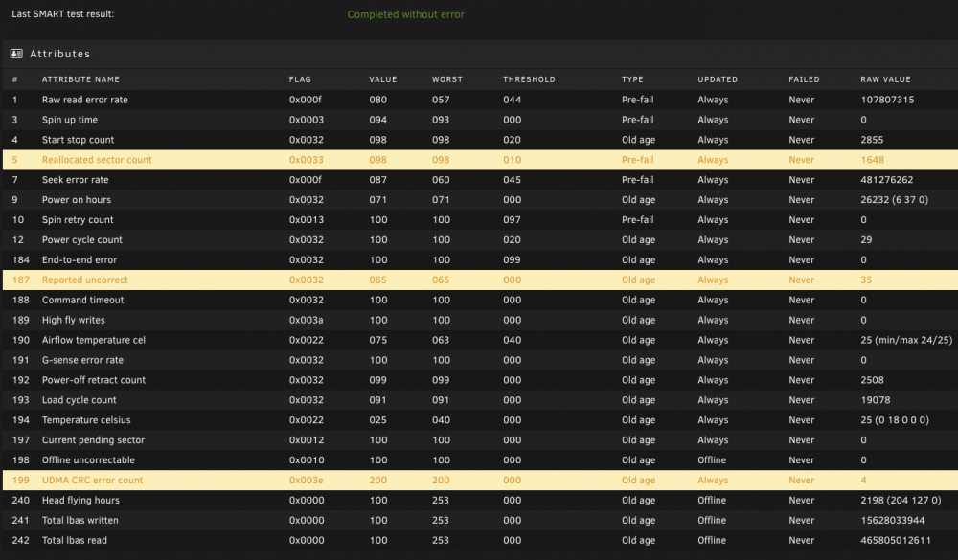Select highlighted 'Reported uncorrect' row
Screen dimensions: 958x560
click(x=480, y=280)
